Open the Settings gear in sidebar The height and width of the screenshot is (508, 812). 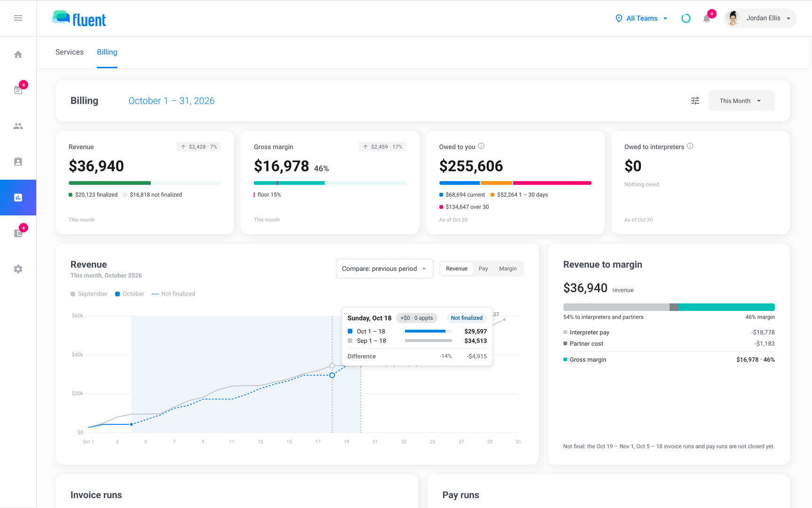18,269
